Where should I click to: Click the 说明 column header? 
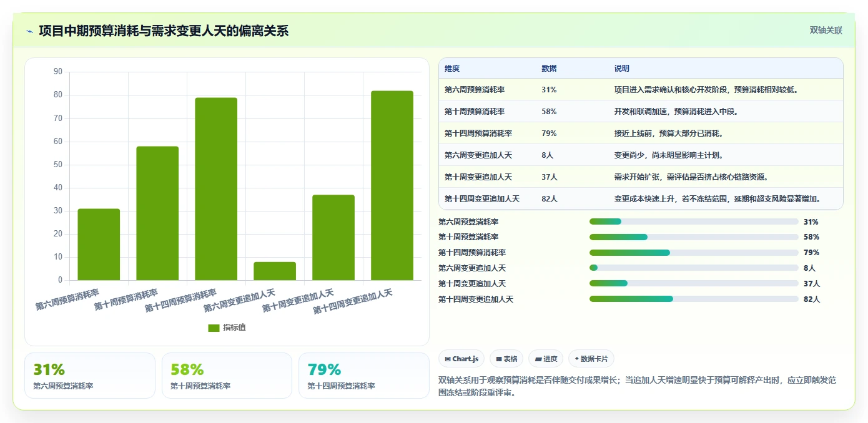point(622,68)
